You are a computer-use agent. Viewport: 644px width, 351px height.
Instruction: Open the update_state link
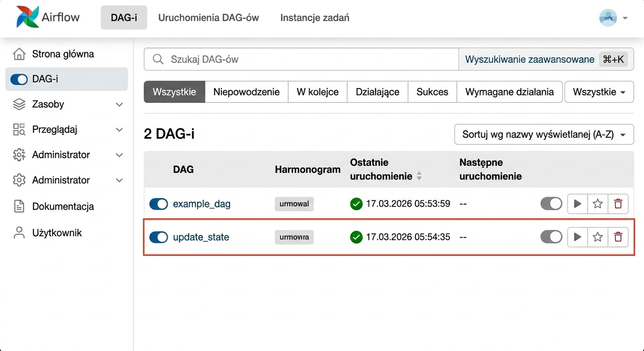click(x=201, y=237)
